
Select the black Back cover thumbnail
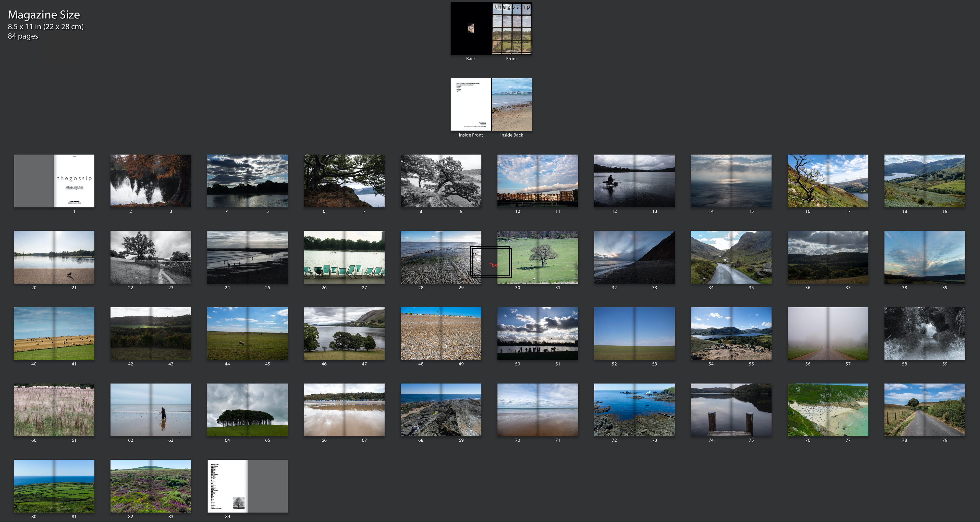pyautogui.click(x=471, y=29)
